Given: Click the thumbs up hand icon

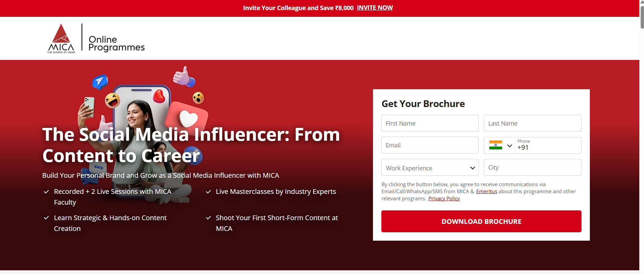Looking at the screenshot, I should click(x=184, y=76).
